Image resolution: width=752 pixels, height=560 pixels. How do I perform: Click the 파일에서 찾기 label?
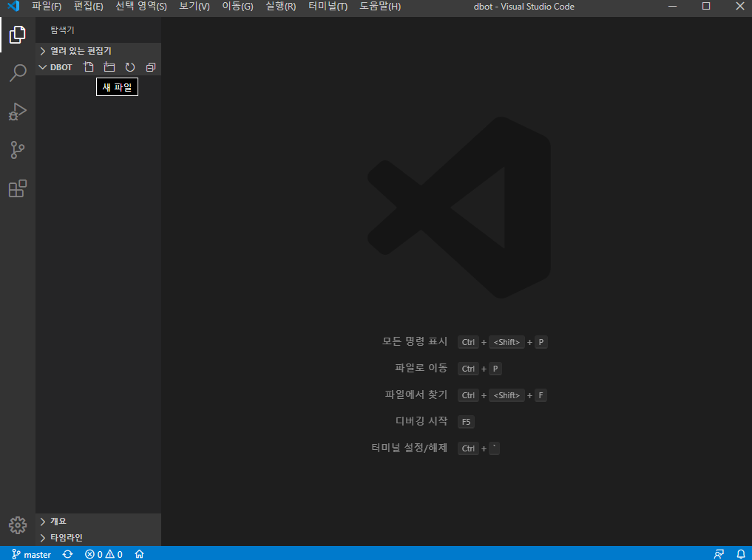pos(416,395)
